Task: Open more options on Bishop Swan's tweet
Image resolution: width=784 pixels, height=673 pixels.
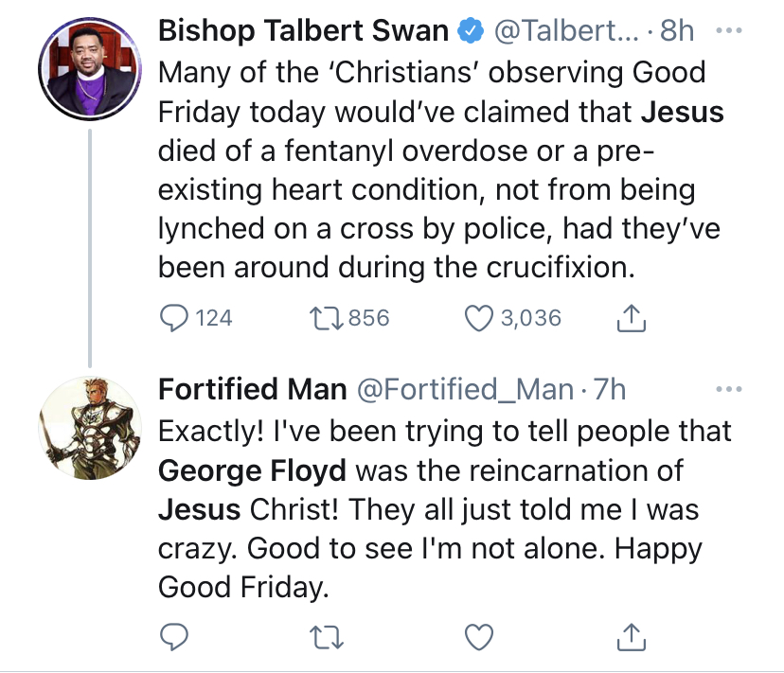Action: point(729,30)
